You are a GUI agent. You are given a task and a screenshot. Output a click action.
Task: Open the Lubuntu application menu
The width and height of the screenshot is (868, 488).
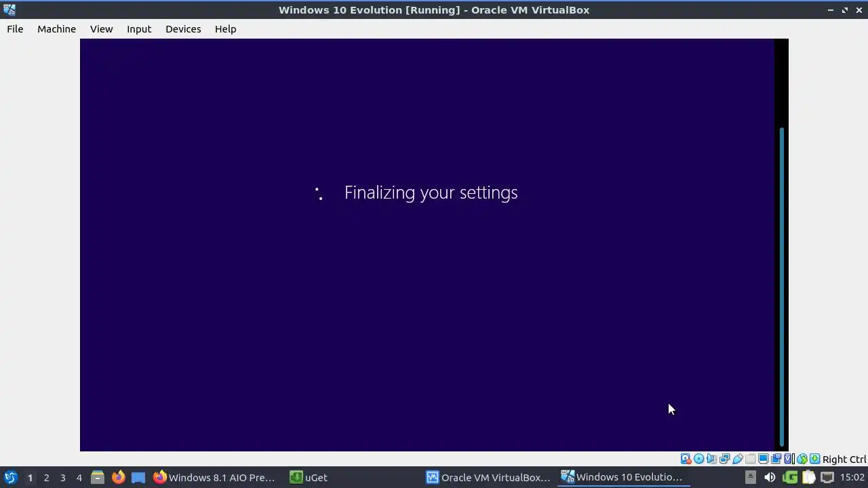click(x=10, y=477)
